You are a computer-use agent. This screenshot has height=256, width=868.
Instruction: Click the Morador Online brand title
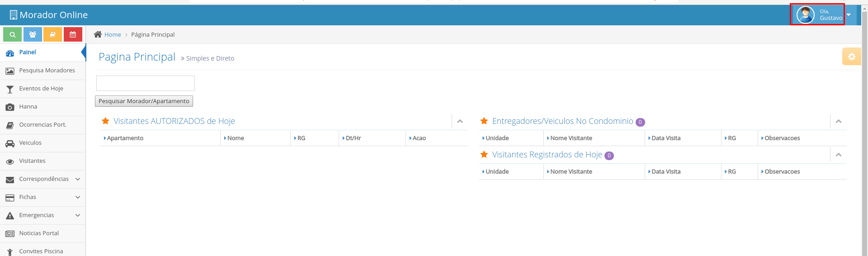tap(54, 15)
